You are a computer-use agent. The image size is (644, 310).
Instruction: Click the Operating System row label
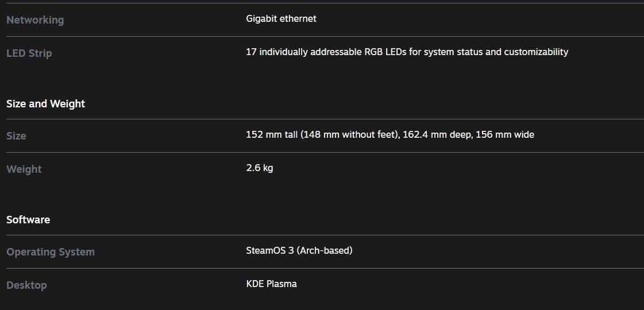click(x=51, y=252)
